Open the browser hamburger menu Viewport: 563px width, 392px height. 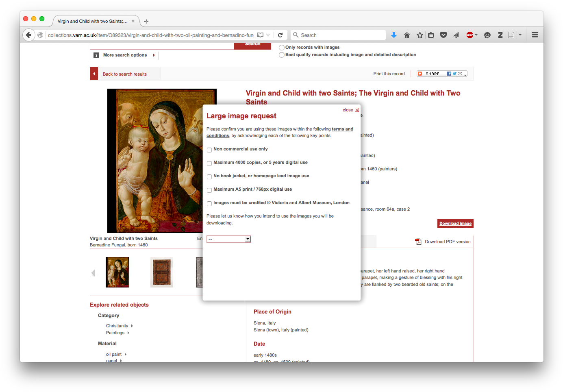(x=535, y=35)
